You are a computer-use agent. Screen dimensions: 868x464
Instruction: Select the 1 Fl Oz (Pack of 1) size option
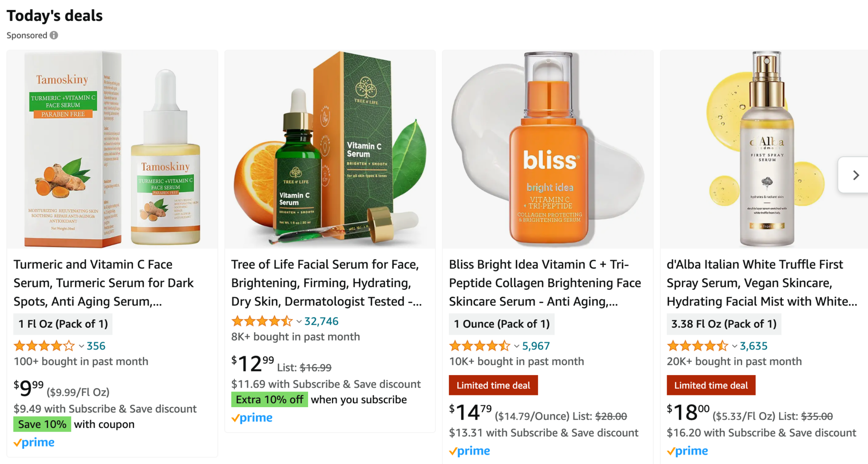(63, 324)
